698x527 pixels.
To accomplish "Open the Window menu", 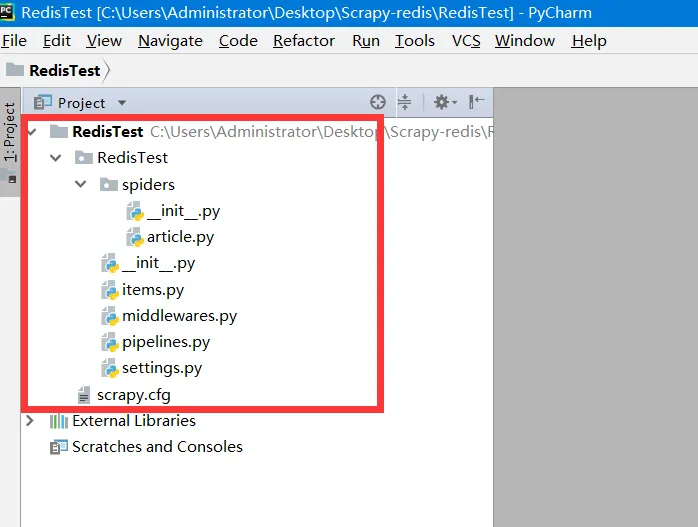I will (x=525, y=41).
